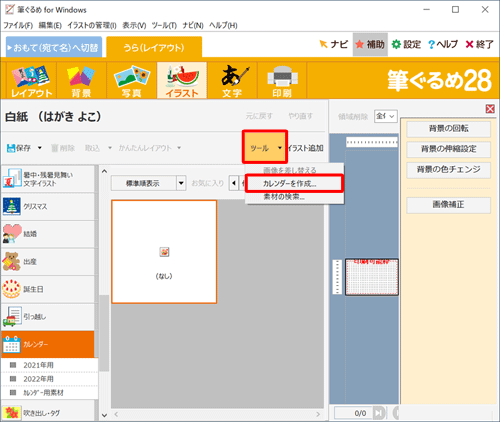Click the お気に入り favorites button
The width and height of the screenshot is (500, 422).
click(207, 183)
